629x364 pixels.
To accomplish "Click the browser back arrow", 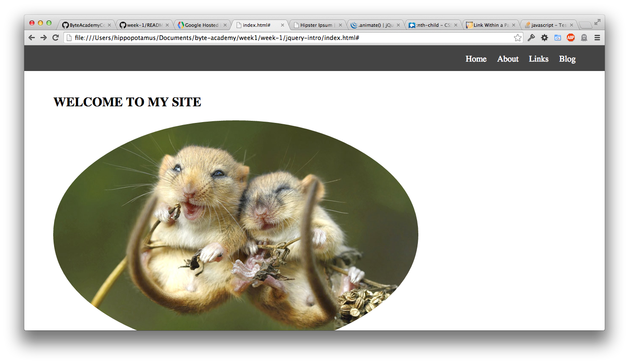I will click(31, 38).
